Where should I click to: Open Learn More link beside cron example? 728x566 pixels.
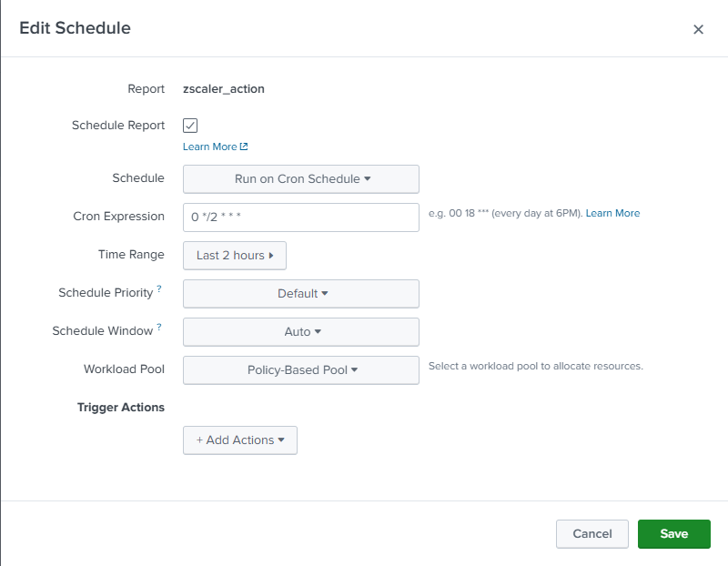tap(612, 213)
